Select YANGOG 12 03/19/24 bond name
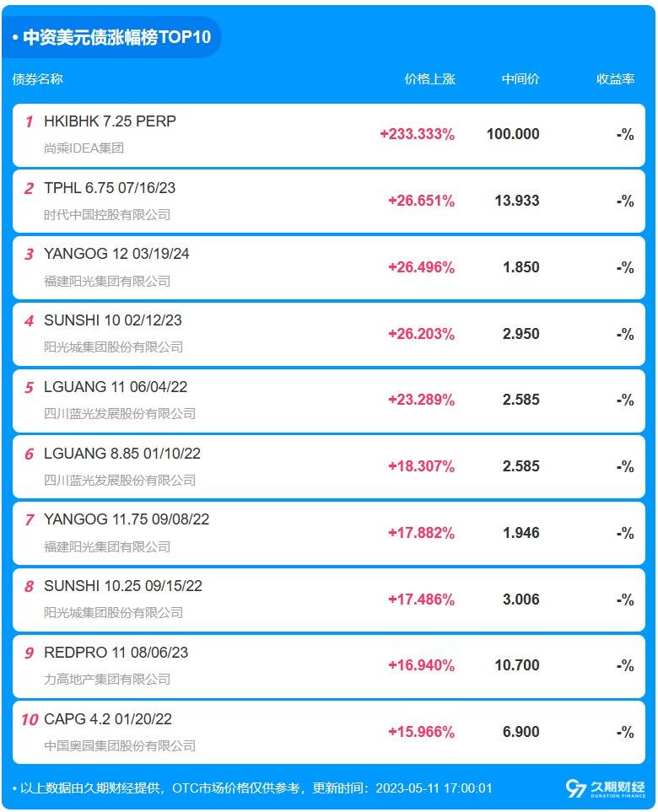Screen dimensions: 658x812 coord(116,254)
